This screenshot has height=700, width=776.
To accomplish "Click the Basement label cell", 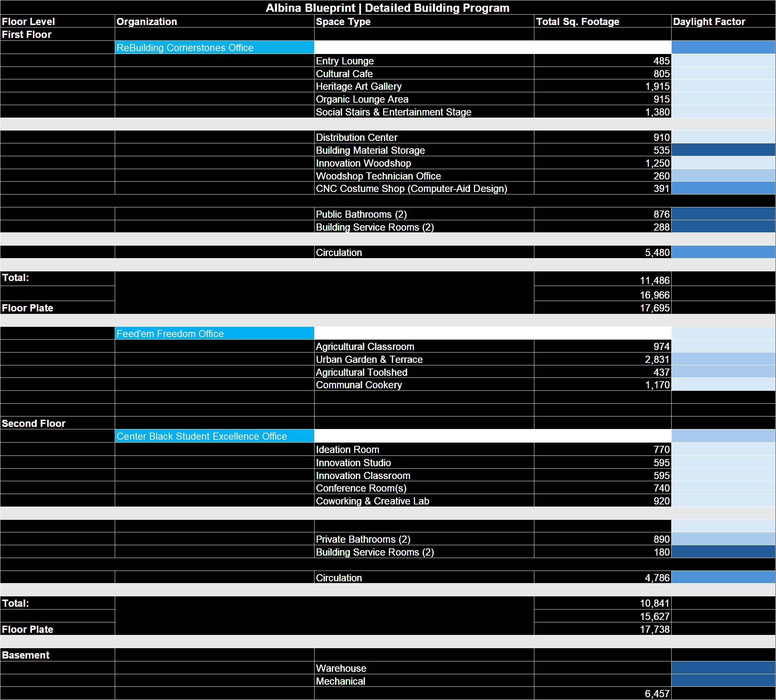I will tap(57, 655).
